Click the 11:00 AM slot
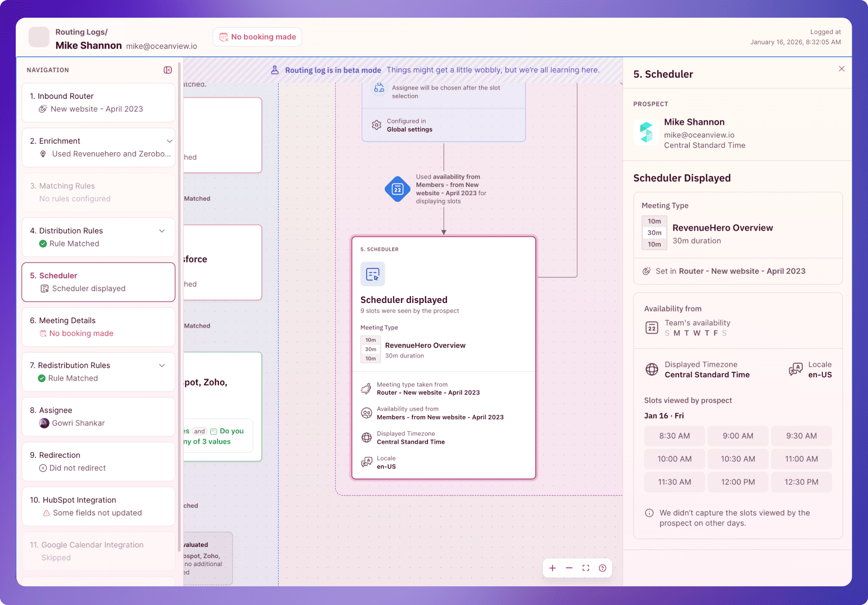This screenshot has height=605, width=868. (802, 459)
